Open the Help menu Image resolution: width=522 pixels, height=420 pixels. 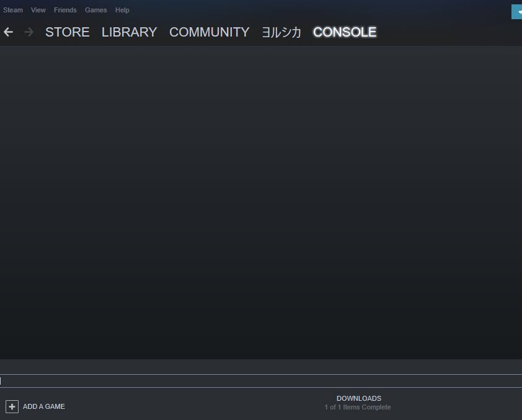(122, 10)
